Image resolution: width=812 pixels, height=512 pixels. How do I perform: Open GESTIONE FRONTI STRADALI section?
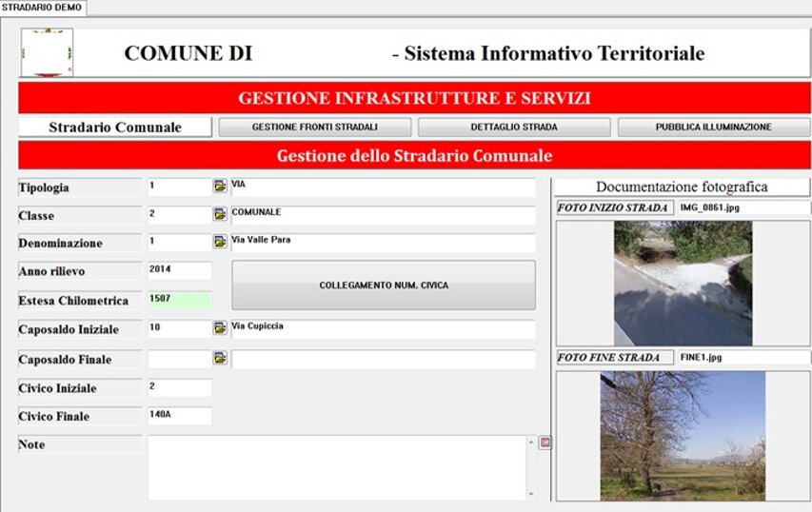pos(315,128)
